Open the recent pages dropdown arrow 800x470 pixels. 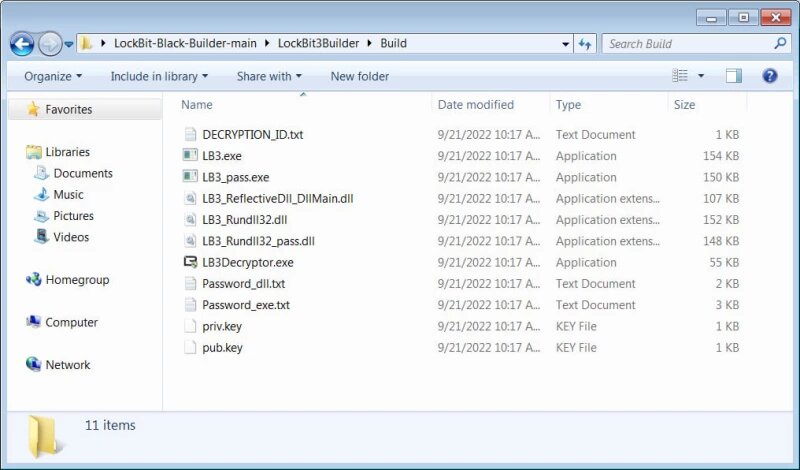(x=69, y=44)
